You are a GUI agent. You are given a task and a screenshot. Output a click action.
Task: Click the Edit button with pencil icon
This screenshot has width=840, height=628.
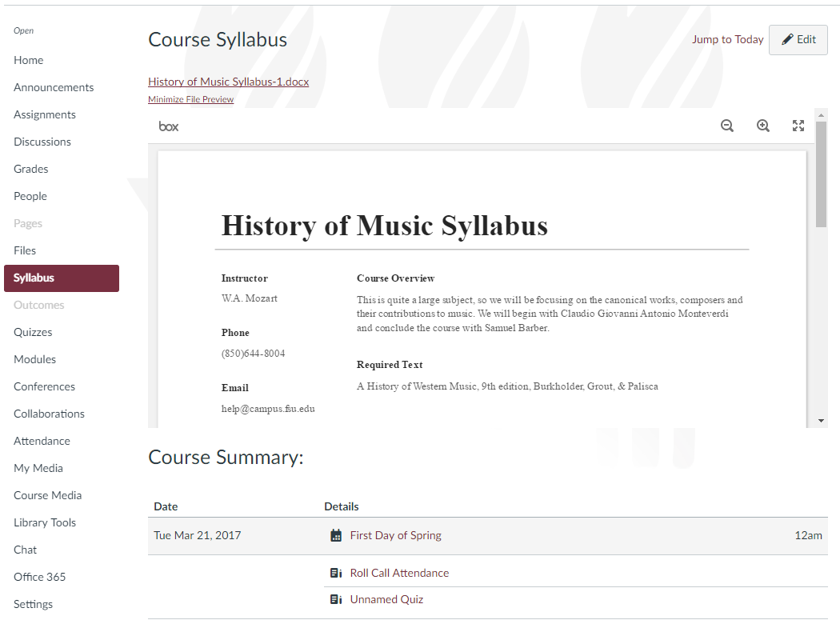point(798,40)
